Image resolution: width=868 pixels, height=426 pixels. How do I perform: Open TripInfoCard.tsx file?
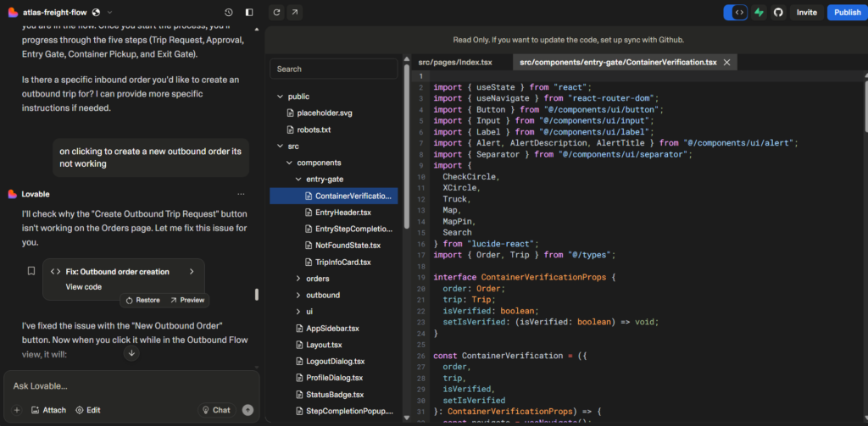342,262
